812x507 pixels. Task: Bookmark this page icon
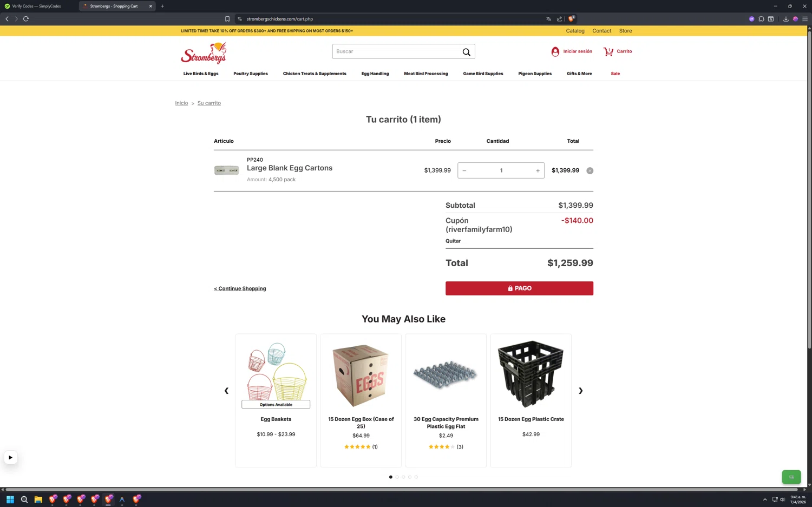point(227,19)
